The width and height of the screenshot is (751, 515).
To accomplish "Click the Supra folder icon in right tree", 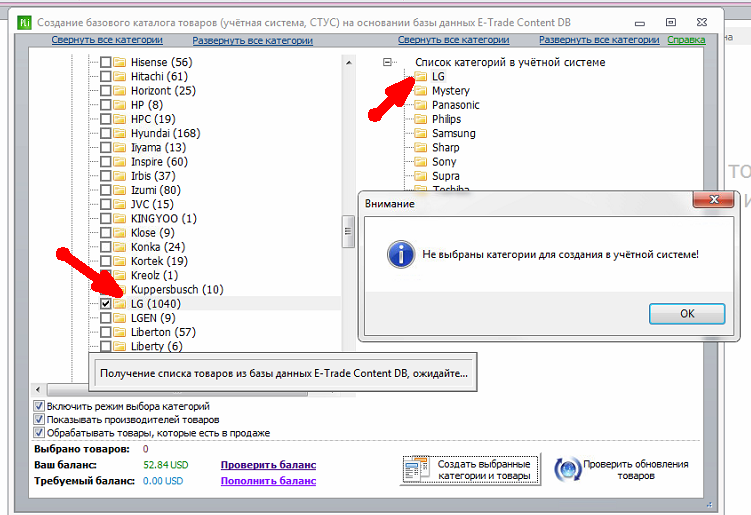I will coord(421,176).
